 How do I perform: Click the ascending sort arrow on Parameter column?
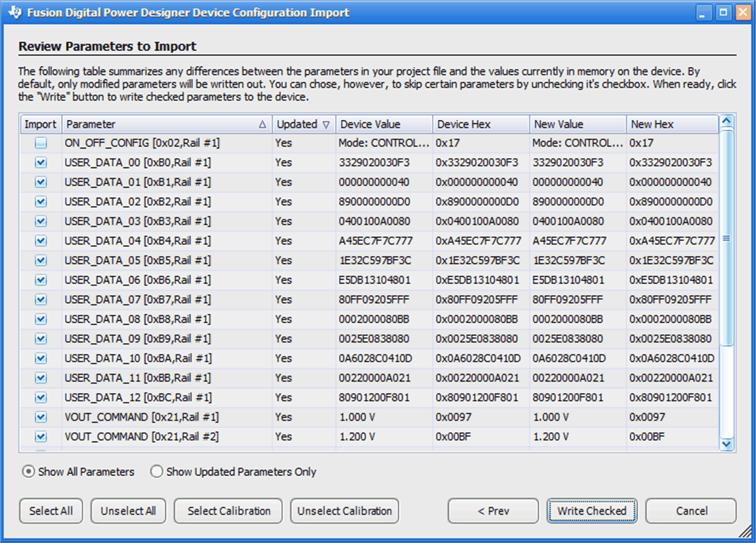click(263, 124)
